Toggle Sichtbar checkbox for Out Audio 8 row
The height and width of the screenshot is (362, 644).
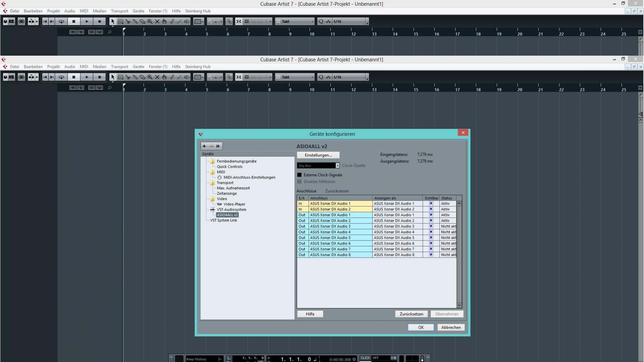tap(431, 255)
